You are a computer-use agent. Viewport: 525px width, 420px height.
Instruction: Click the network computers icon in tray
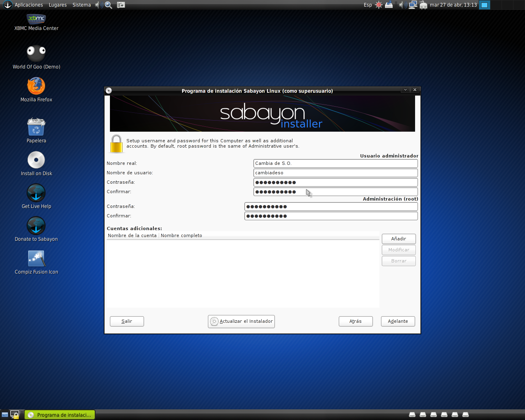[x=413, y=5]
